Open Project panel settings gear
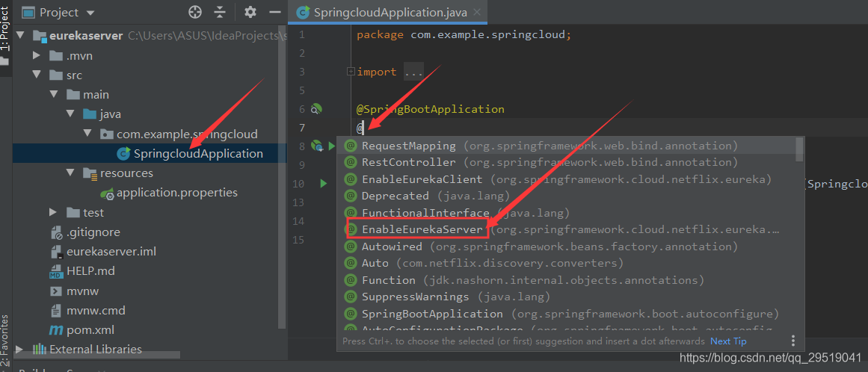The width and height of the screenshot is (868, 372). (x=250, y=12)
